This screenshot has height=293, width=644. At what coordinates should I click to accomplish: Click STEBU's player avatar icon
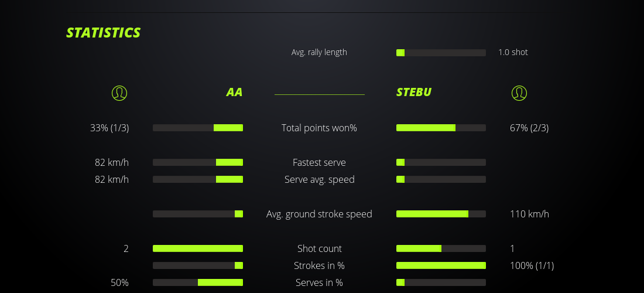(519, 93)
